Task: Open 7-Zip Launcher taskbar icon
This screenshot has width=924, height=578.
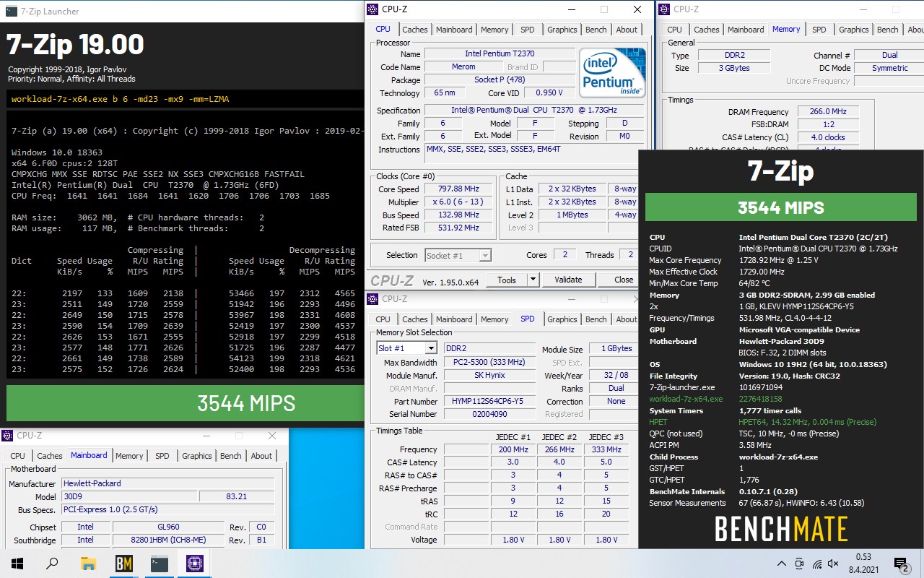Action: (160, 564)
